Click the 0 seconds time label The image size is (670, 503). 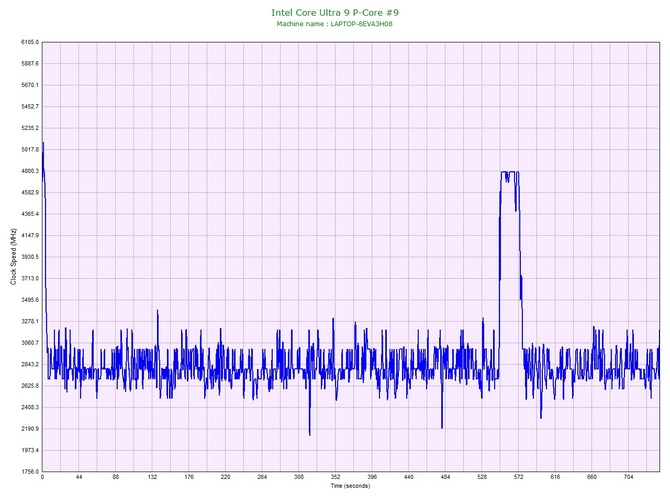pyautogui.click(x=42, y=477)
